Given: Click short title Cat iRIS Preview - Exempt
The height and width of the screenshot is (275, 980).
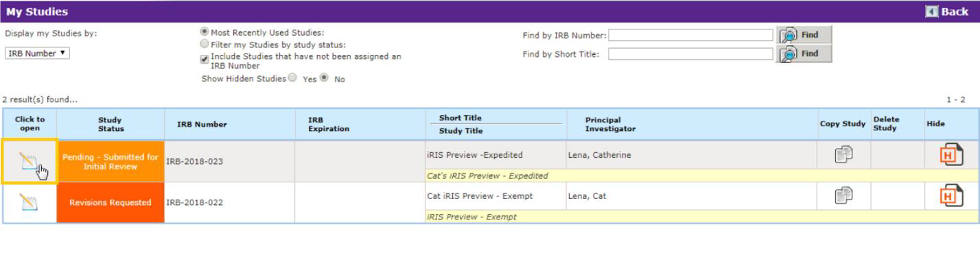Looking at the screenshot, I should tap(480, 196).
